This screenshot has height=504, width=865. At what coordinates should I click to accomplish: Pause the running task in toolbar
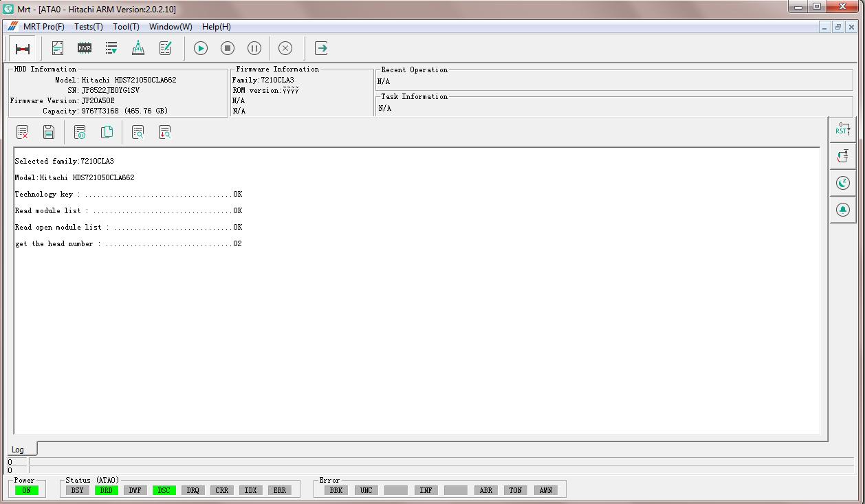pos(254,48)
